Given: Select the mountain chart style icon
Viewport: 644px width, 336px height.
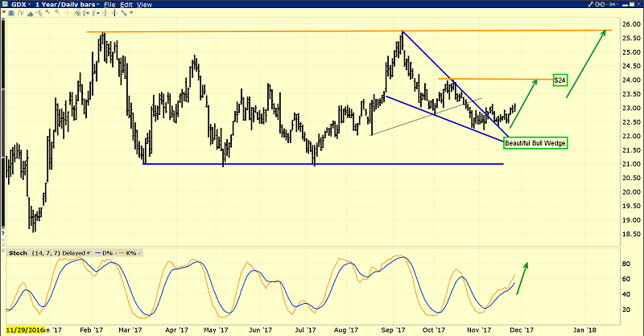Looking at the screenshot, I should click(31, 13).
